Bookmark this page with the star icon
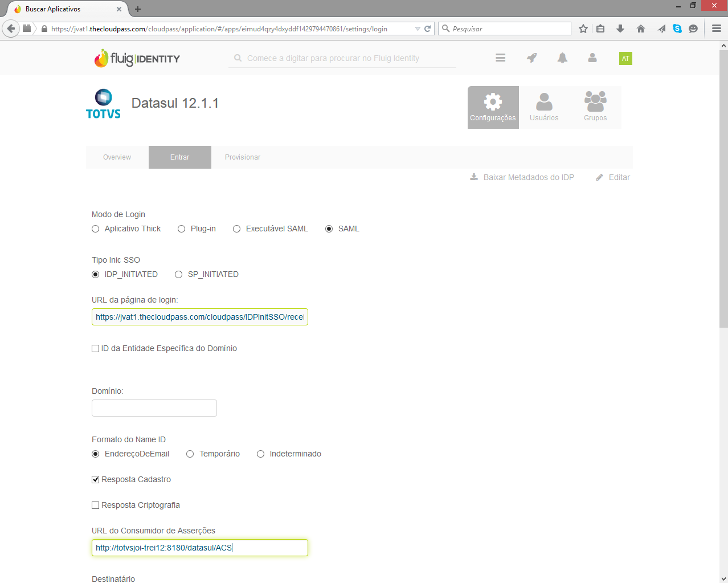Screen dimensions: 728x583 point(583,28)
